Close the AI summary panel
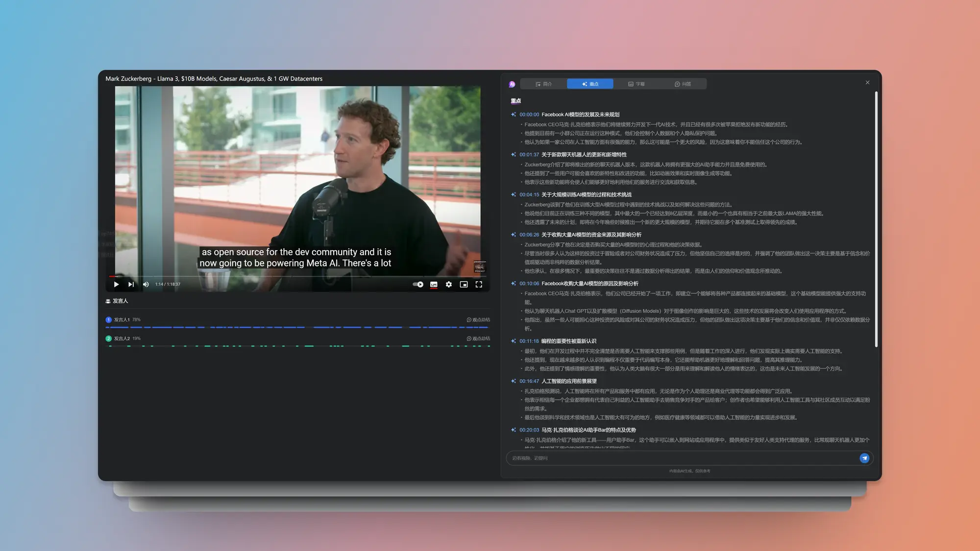The width and height of the screenshot is (980, 551). [x=867, y=82]
